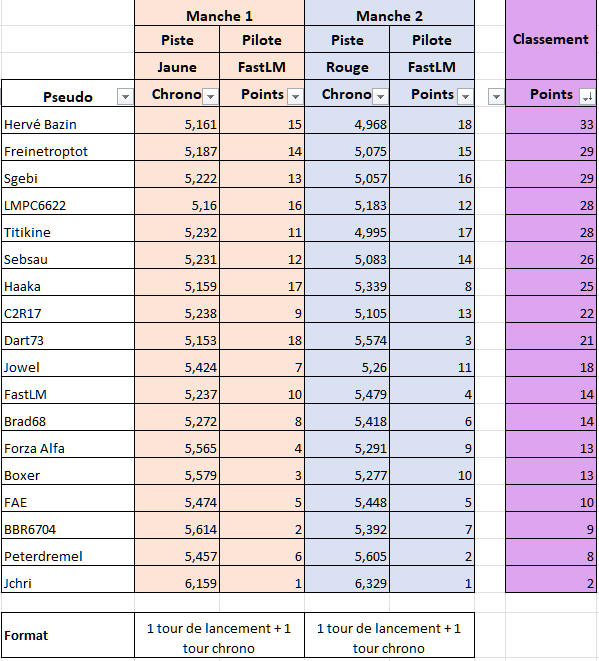Click the Jaune piste cell

tap(177, 67)
